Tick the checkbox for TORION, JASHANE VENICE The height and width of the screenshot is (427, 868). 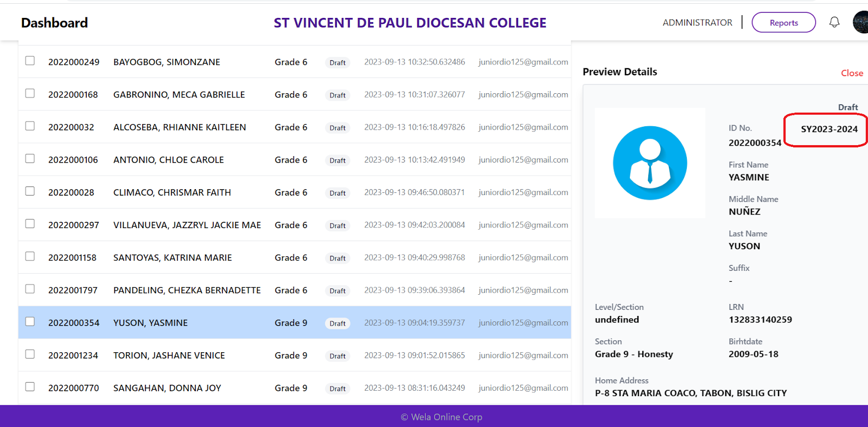click(x=30, y=354)
